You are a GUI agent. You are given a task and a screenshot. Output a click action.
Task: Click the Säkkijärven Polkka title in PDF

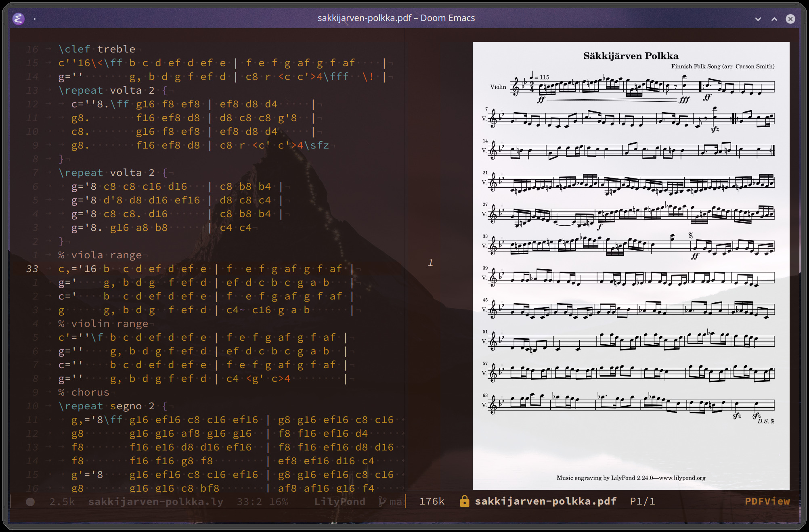coord(631,56)
